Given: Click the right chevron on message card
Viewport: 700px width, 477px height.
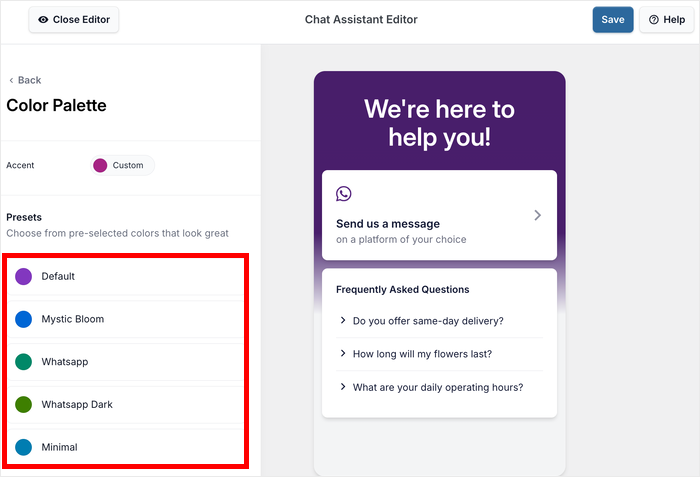Looking at the screenshot, I should (x=537, y=215).
